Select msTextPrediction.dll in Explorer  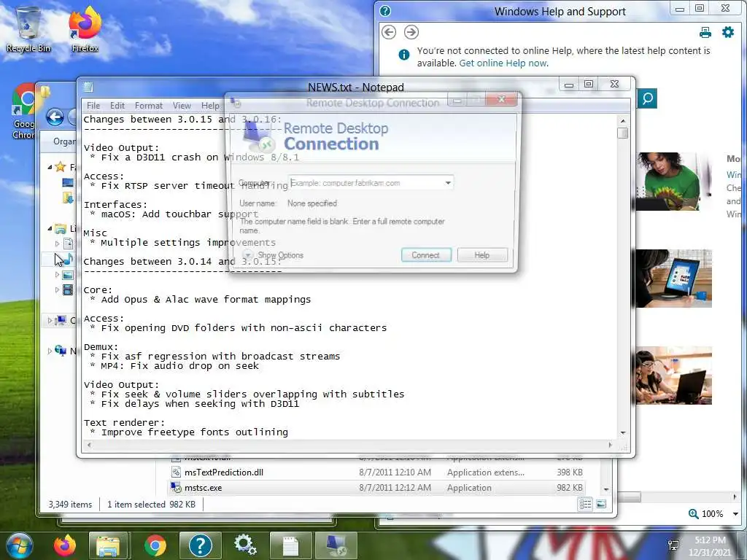coord(376,472)
